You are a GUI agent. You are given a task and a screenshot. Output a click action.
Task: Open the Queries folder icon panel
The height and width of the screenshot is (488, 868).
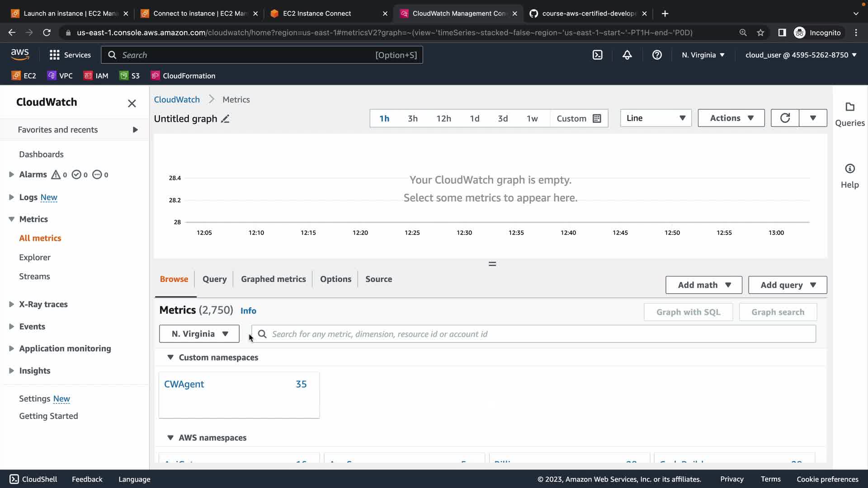click(849, 107)
